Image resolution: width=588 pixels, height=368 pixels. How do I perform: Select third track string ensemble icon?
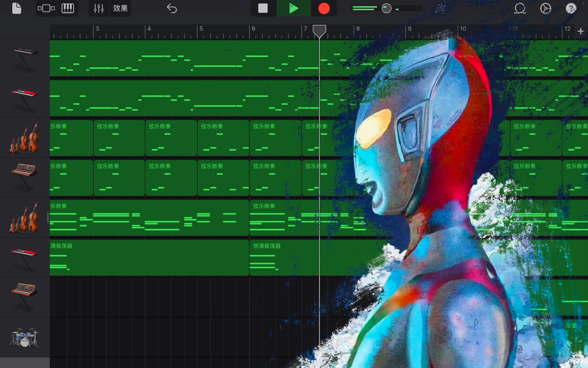click(24, 138)
